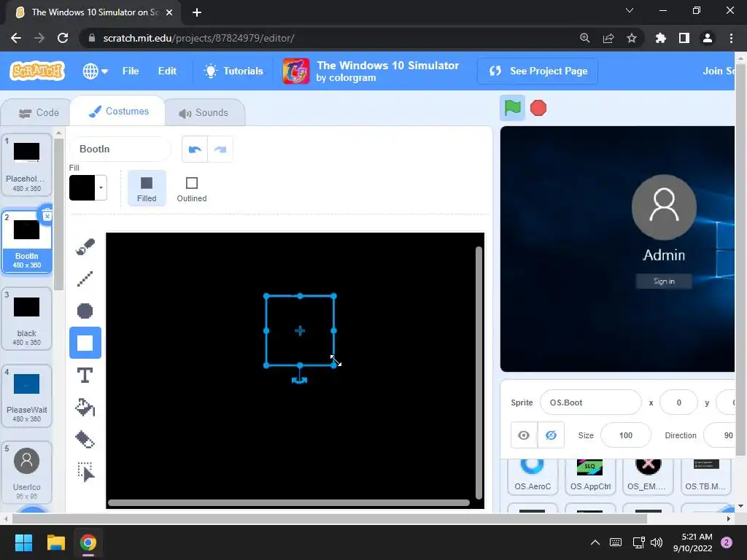Open the Windows Start menu

point(23,542)
